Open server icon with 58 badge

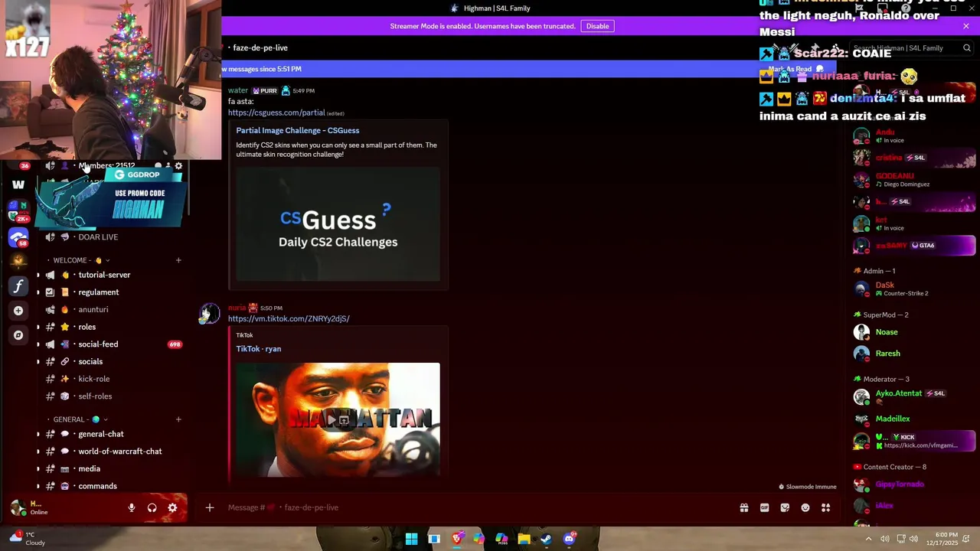(x=18, y=237)
